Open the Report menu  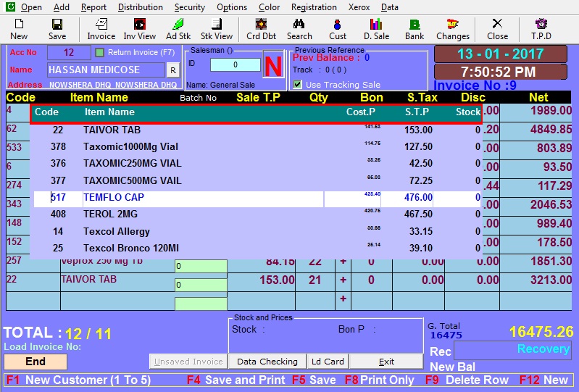pyautogui.click(x=93, y=7)
